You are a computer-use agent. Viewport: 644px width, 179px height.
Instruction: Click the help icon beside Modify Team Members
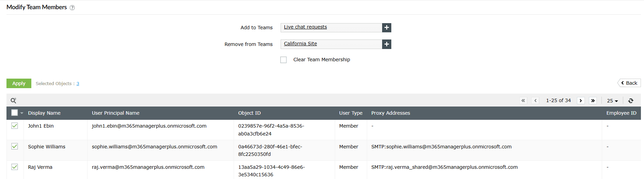coord(72,8)
